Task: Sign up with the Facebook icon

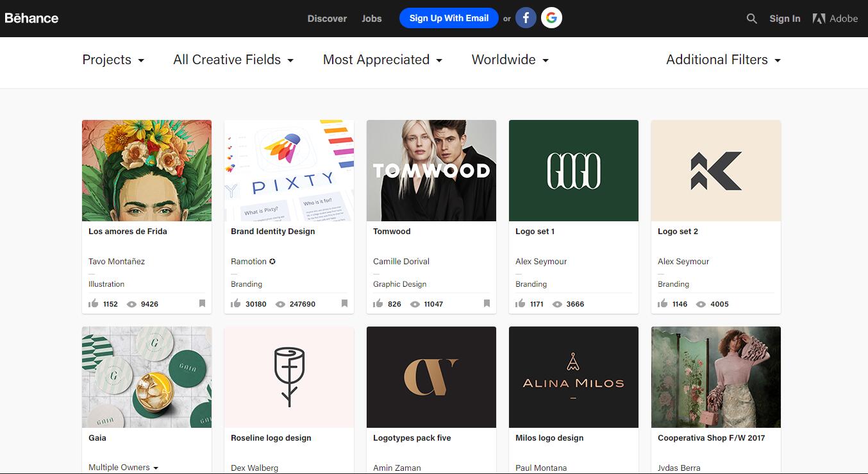Action: click(x=526, y=18)
